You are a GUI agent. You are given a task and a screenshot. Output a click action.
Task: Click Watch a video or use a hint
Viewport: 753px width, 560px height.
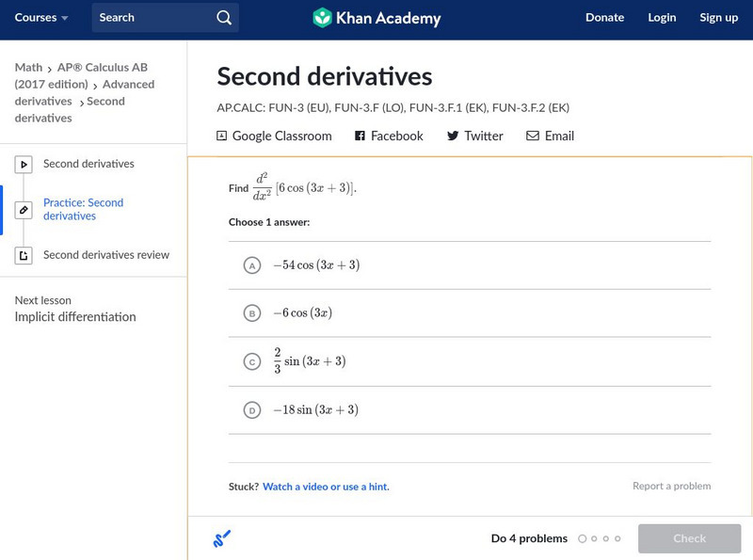click(326, 487)
